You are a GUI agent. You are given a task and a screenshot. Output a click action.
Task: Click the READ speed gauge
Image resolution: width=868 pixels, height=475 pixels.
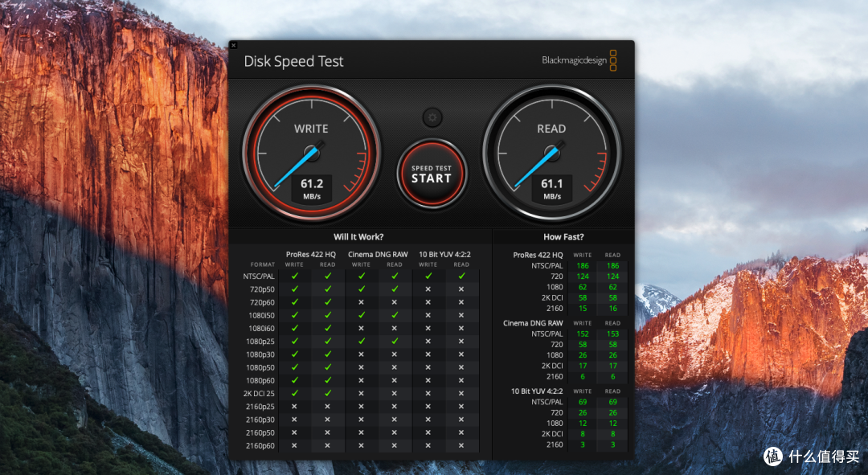[551, 153]
